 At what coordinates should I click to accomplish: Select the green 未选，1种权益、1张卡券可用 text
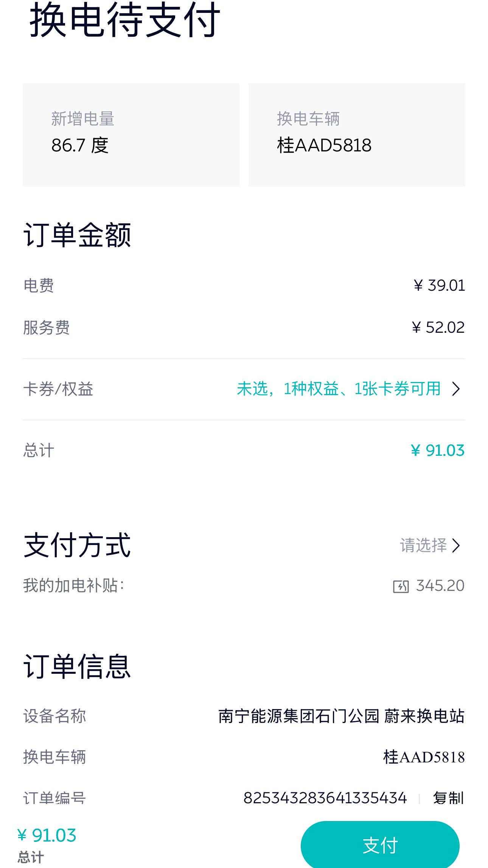click(x=339, y=389)
